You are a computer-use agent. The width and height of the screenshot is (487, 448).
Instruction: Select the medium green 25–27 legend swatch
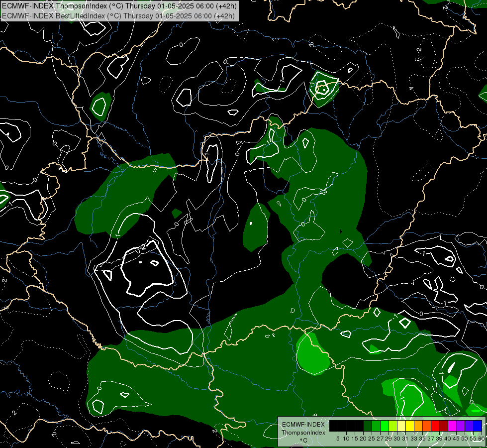(x=376, y=426)
